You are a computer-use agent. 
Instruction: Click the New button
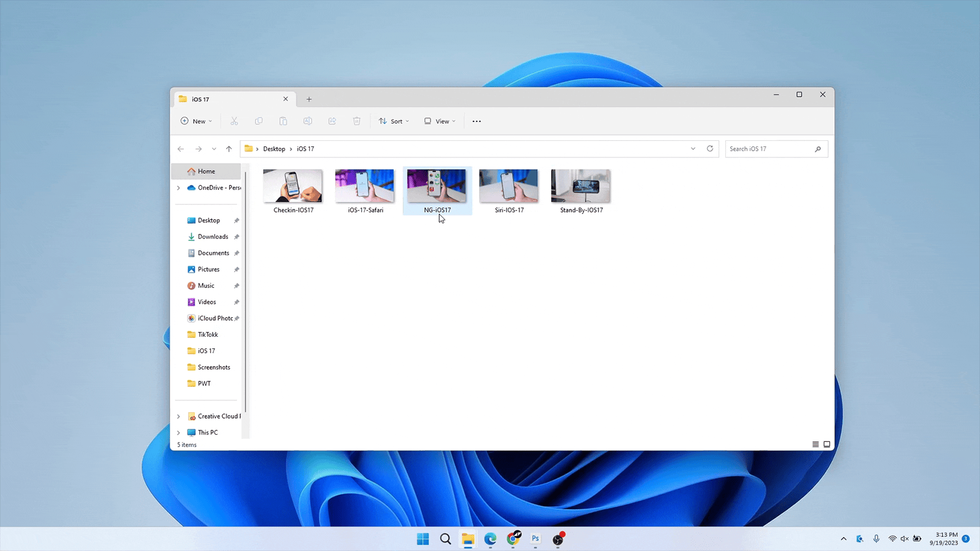pyautogui.click(x=195, y=121)
